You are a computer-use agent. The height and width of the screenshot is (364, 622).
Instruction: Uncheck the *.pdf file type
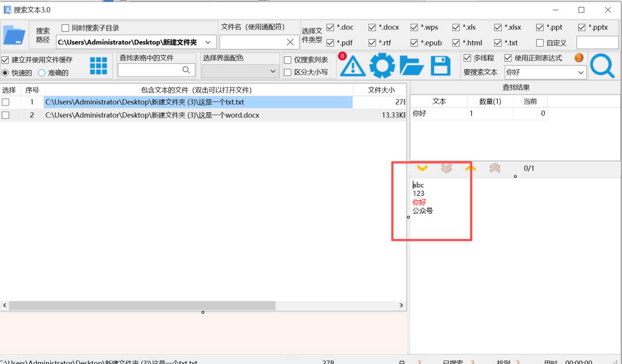[329, 42]
